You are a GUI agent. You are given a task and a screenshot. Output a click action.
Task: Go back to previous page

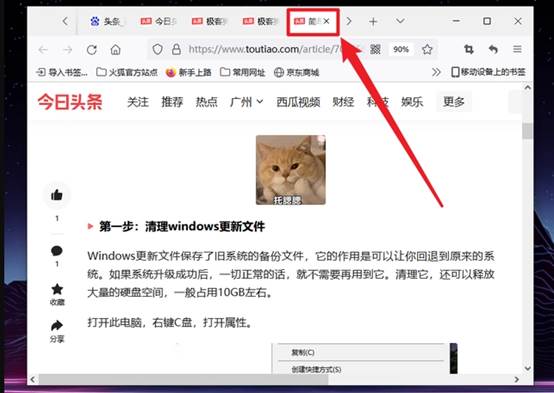tap(43, 49)
